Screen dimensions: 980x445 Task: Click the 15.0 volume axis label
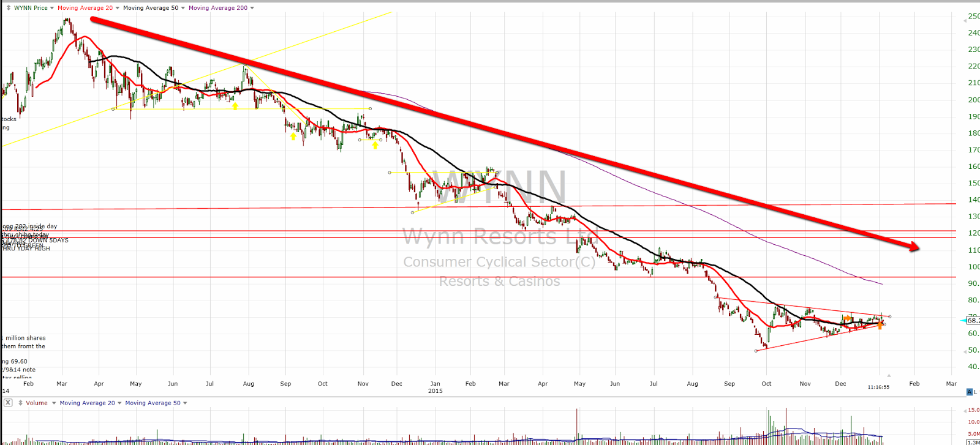pos(974,410)
